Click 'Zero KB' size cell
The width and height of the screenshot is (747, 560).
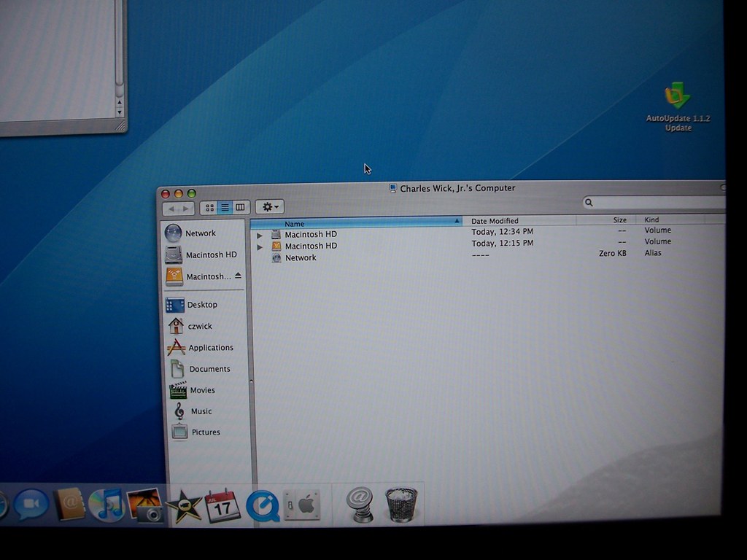[x=612, y=253]
